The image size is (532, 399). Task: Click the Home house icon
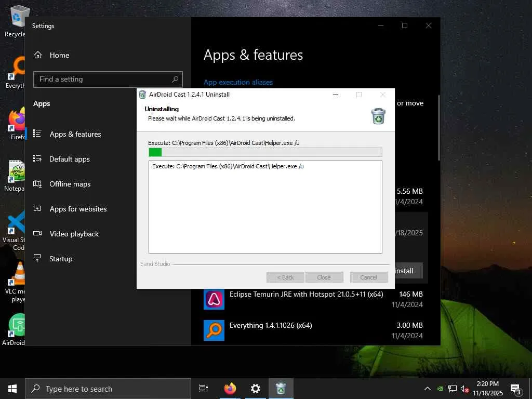point(38,55)
